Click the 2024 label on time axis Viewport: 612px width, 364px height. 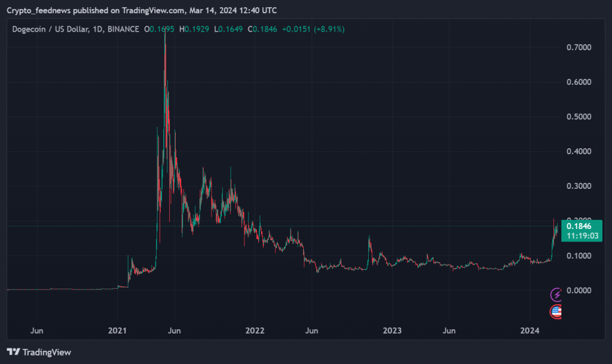[x=530, y=330]
